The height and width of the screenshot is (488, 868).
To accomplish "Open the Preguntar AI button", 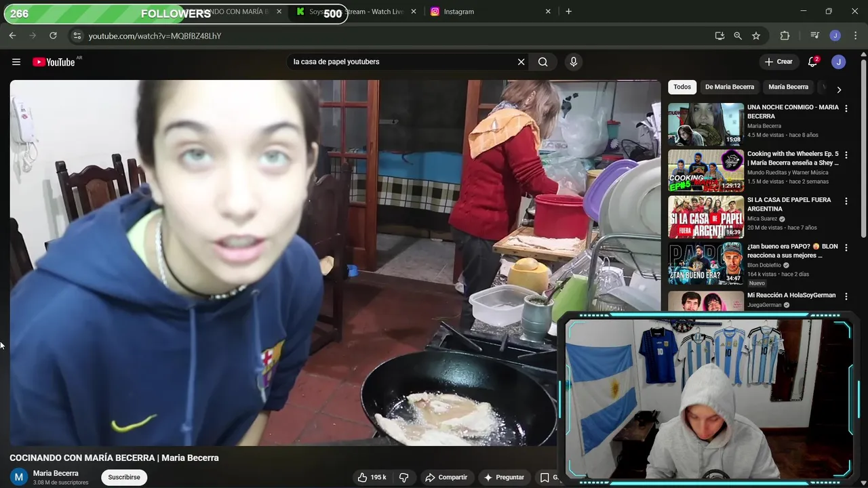I will tap(503, 477).
